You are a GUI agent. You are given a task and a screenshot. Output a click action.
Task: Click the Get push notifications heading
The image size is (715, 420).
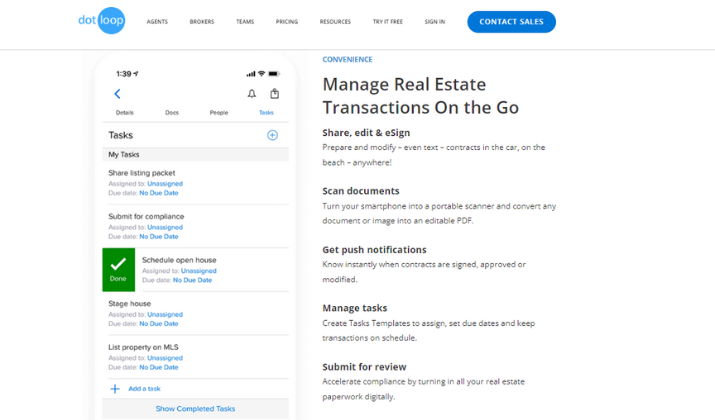[x=374, y=250]
